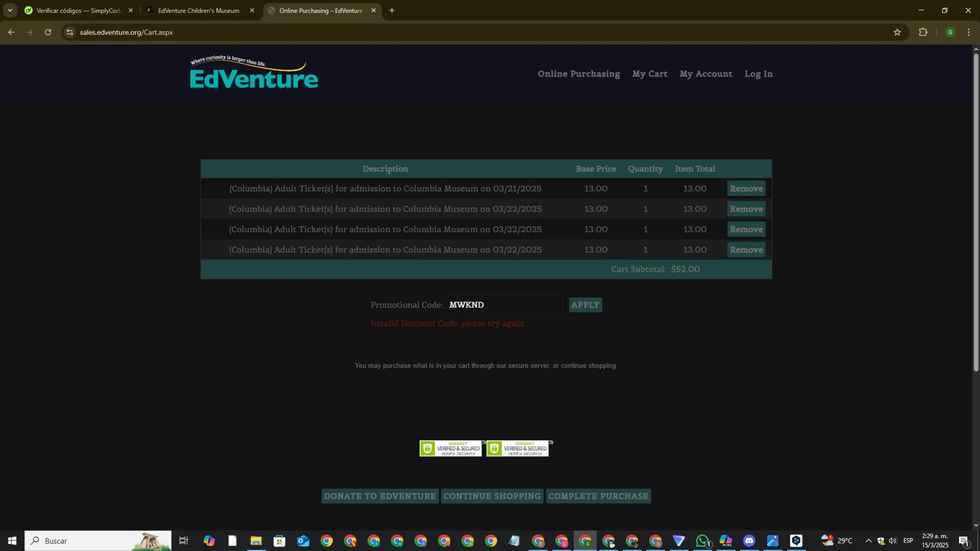Switch to Verificar códigos SimplyCodes tab

coord(78,10)
